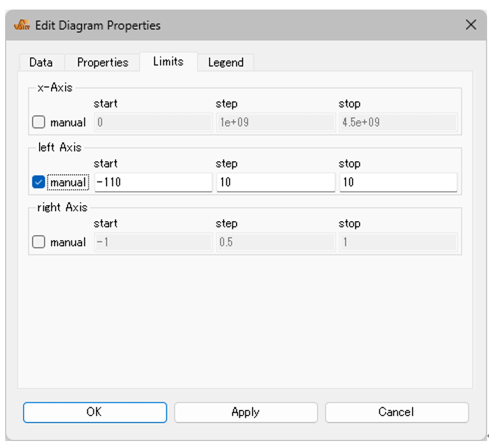Image resolution: width=489 pixels, height=448 pixels.
Task: Select the Legend tab
Action: [x=226, y=62]
